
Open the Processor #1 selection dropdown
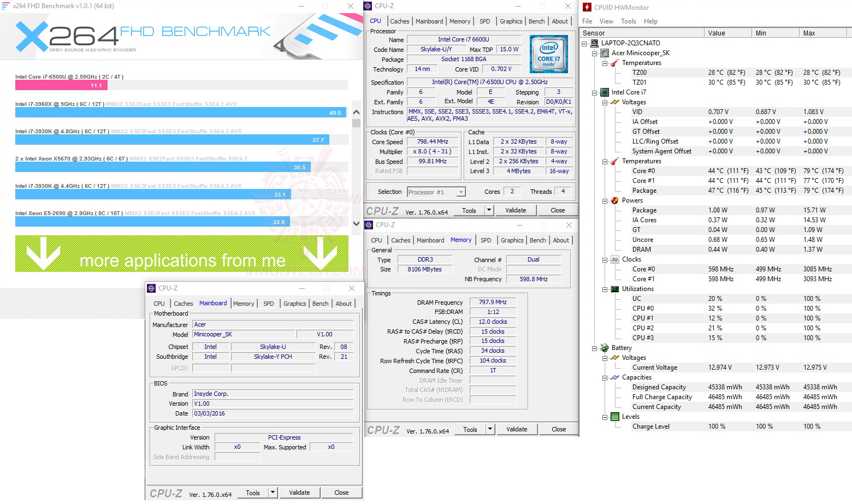[460, 192]
